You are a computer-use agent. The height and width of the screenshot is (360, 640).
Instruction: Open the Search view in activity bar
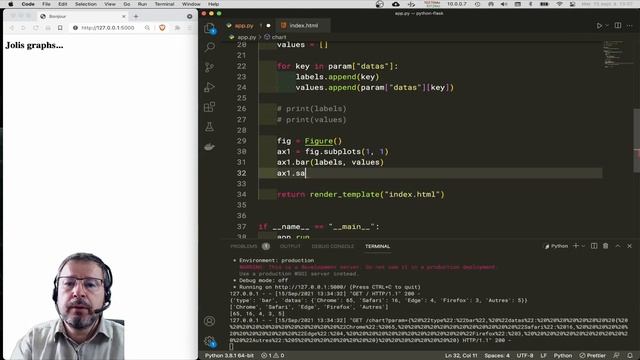209,47
